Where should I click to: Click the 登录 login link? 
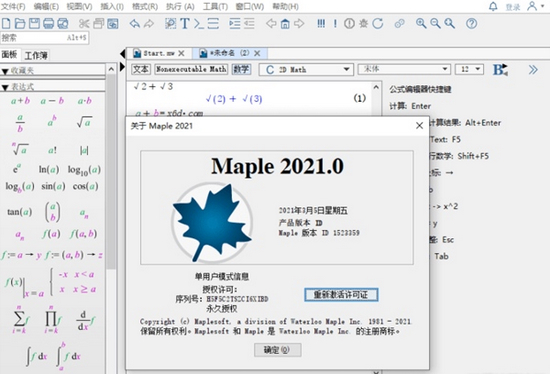click(x=512, y=7)
